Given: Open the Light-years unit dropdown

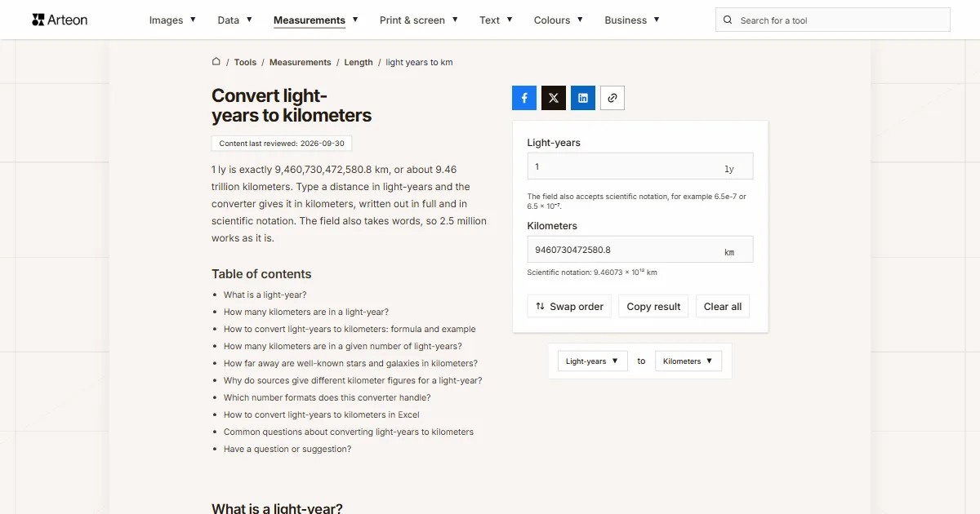Looking at the screenshot, I should click(x=593, y=361).
